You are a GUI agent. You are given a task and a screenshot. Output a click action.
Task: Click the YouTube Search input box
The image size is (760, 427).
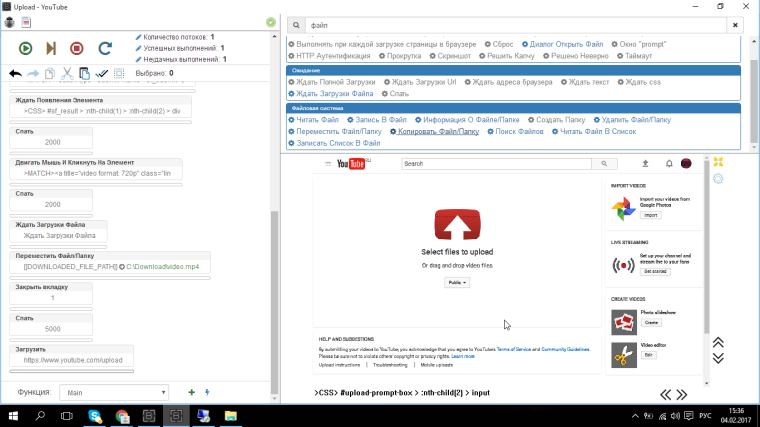[x=495, y=163]
